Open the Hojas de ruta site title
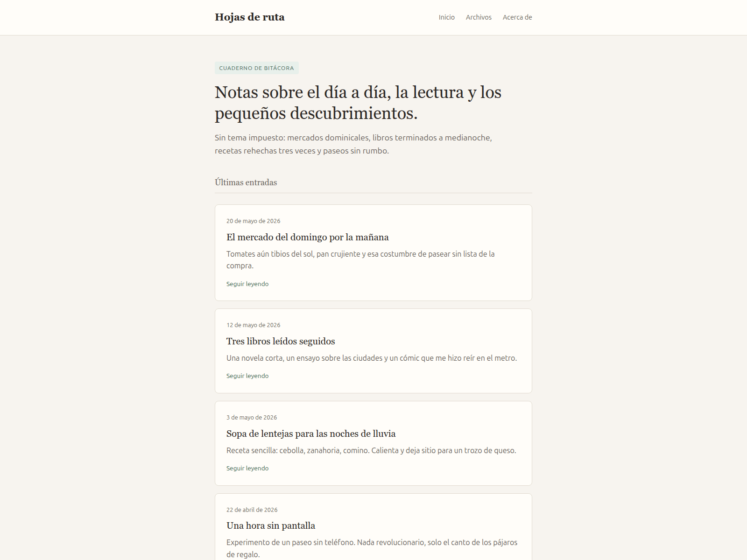This screenshot has width=747, height=560. tap(249, 17)
